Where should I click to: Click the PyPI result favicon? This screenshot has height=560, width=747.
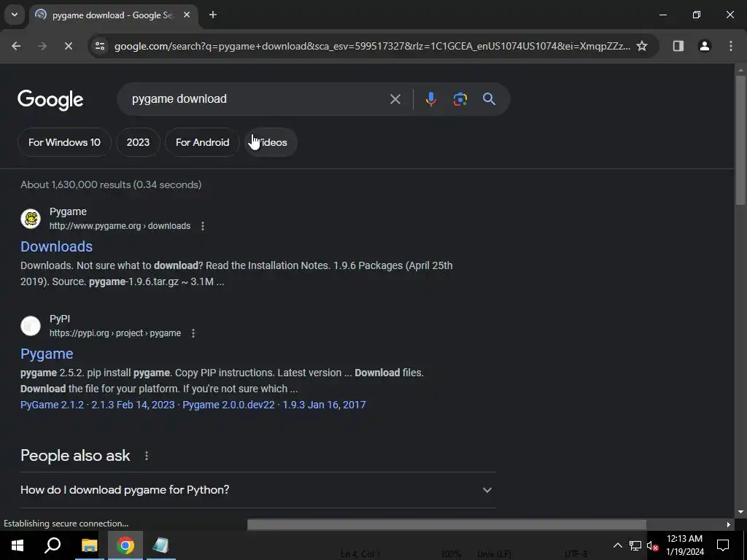pyautogui.click(x=31, y=326)
